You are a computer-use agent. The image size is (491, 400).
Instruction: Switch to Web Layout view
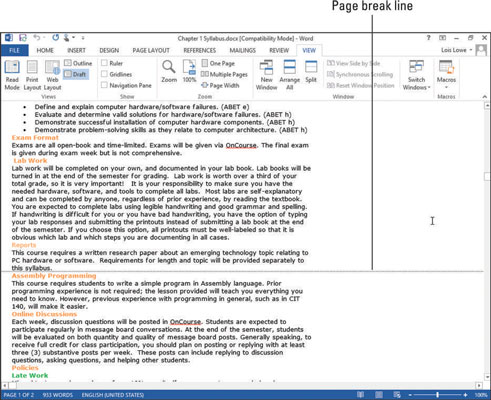[52, 75]
